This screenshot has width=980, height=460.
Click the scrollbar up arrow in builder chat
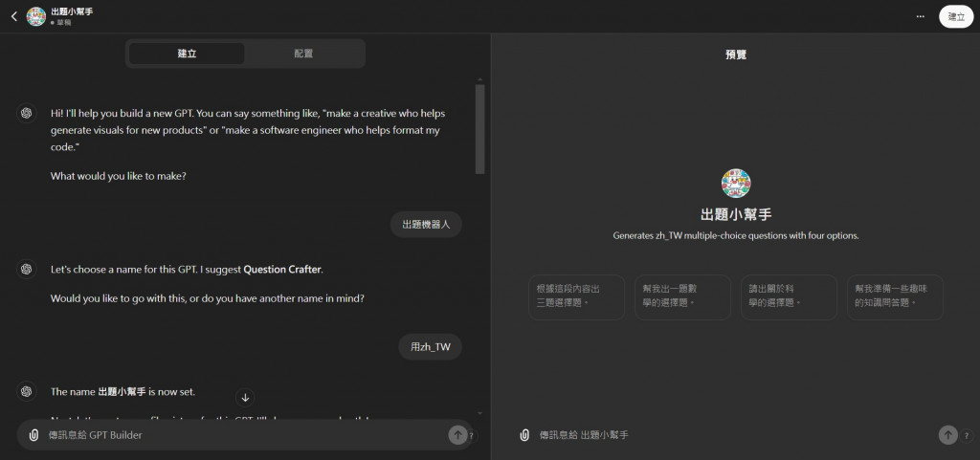click(480, 80)
